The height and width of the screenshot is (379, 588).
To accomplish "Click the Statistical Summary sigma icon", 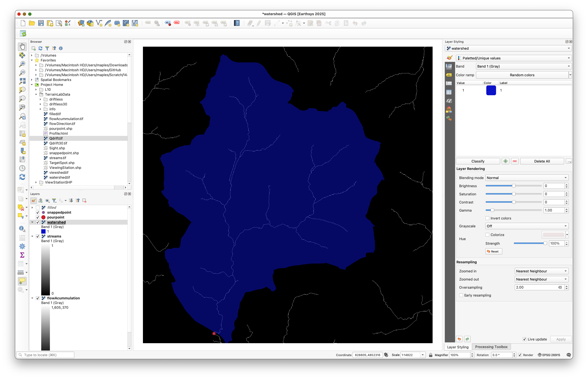I will click(22, 255).
